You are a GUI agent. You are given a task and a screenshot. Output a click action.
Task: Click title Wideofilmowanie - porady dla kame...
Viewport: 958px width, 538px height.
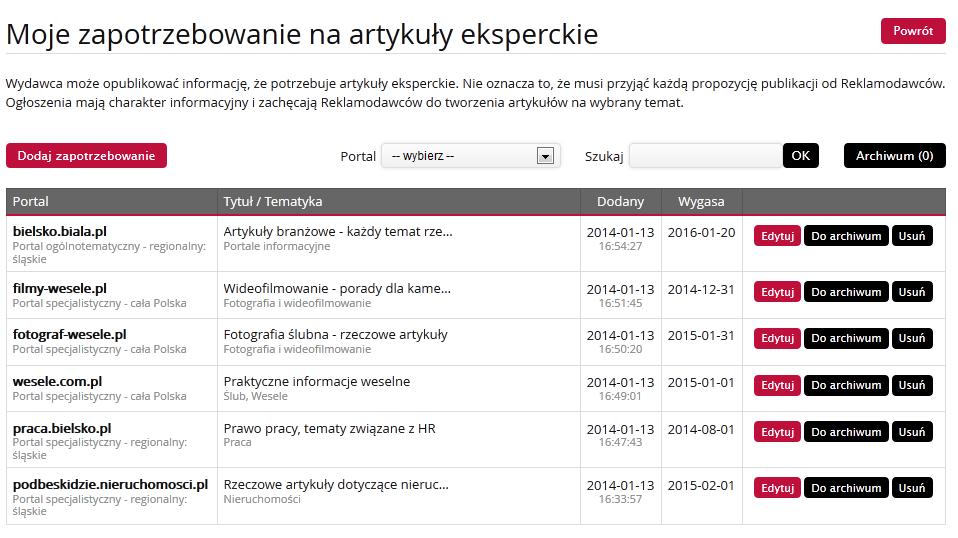coord(337,288)
